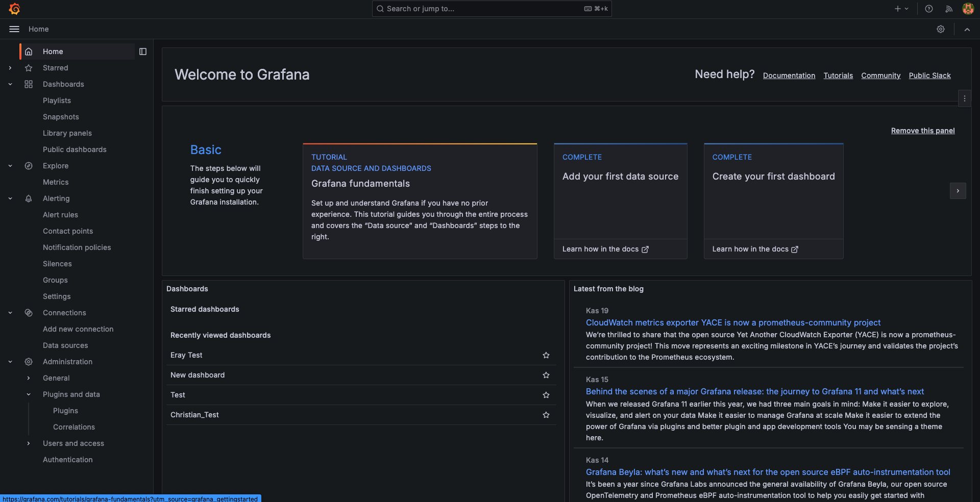This screenshot has width=980, height=502.
Task: Open Metrics under Explore
Action: 56,182
